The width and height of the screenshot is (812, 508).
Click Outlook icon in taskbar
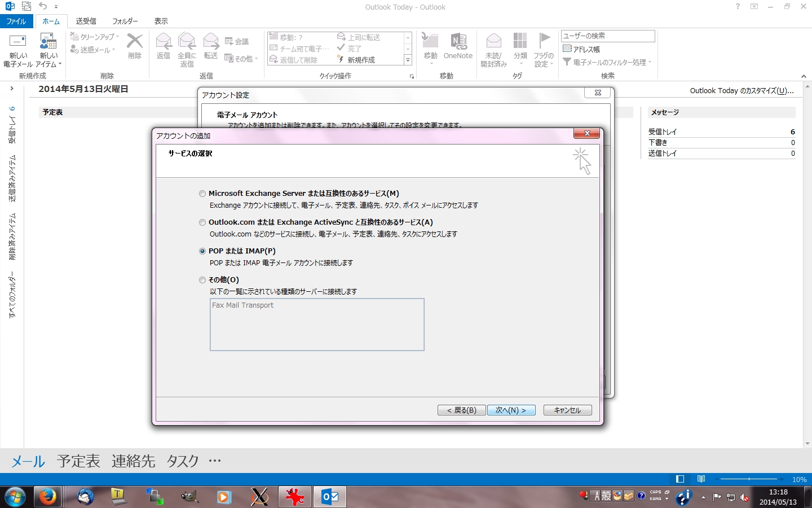330,497
